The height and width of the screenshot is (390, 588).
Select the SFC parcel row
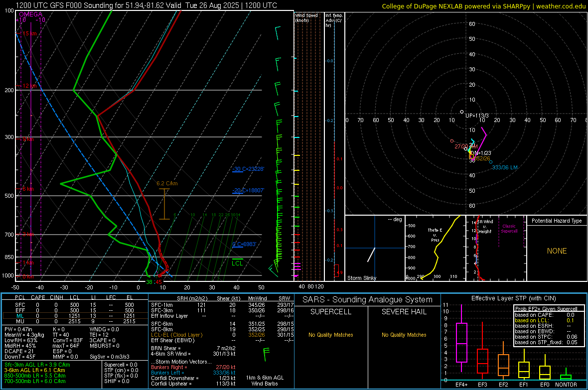[75, 305]
